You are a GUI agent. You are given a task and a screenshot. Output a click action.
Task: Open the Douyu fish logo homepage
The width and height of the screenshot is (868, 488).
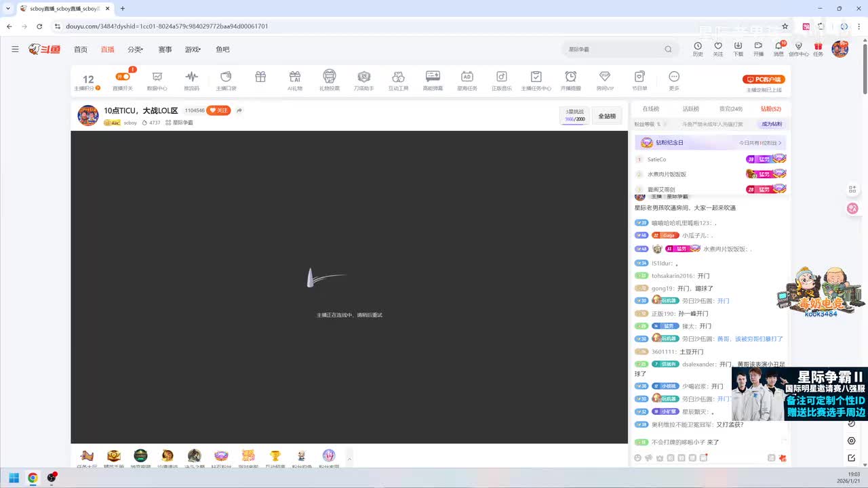(x=44, y=49)
